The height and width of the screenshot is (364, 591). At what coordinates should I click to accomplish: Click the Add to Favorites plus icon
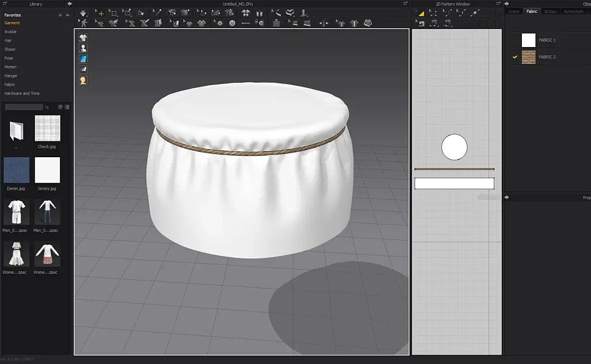(x=60, y=15)
